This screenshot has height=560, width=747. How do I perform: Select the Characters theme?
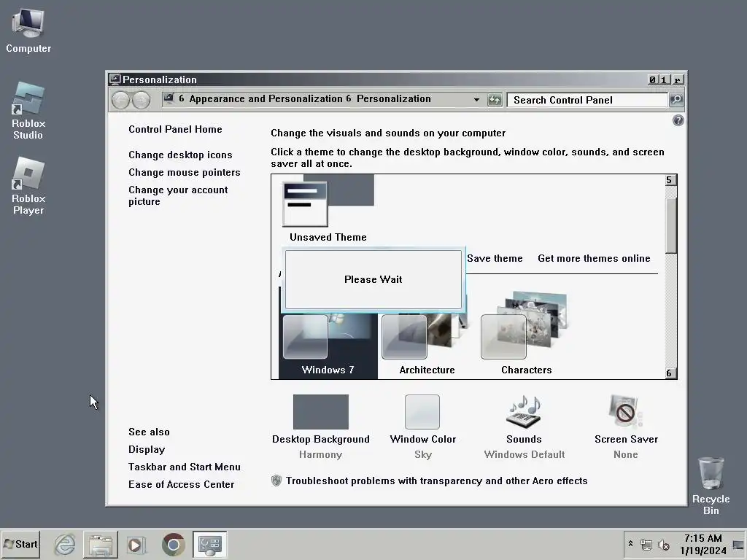(x=526, y=335)
